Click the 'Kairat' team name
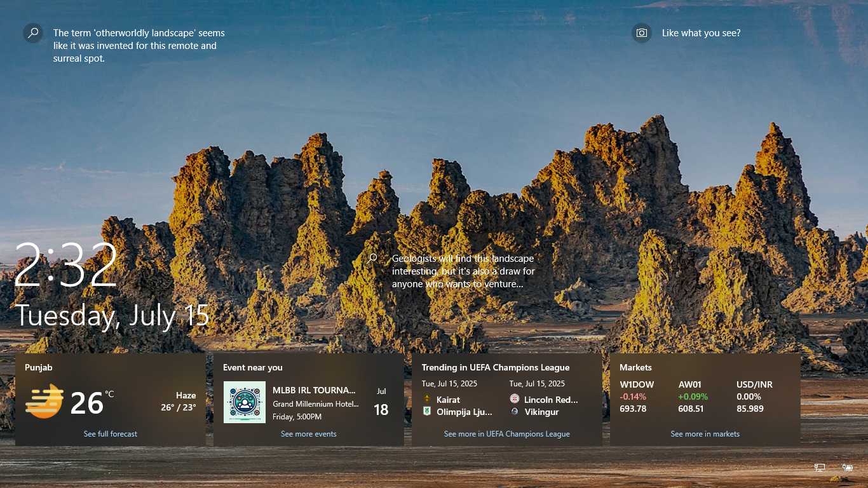Image resolution: width=868 pixels, height=488 pixels. pyautogui.click(x=449, y=400)
